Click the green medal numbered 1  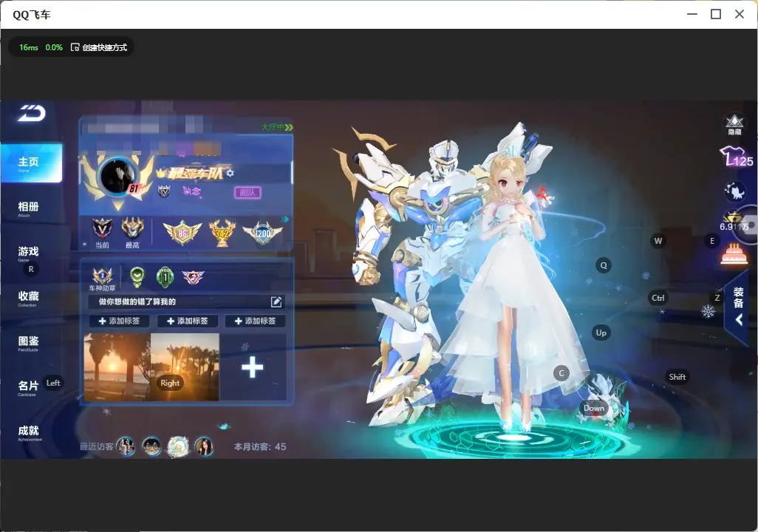point(165,277)
